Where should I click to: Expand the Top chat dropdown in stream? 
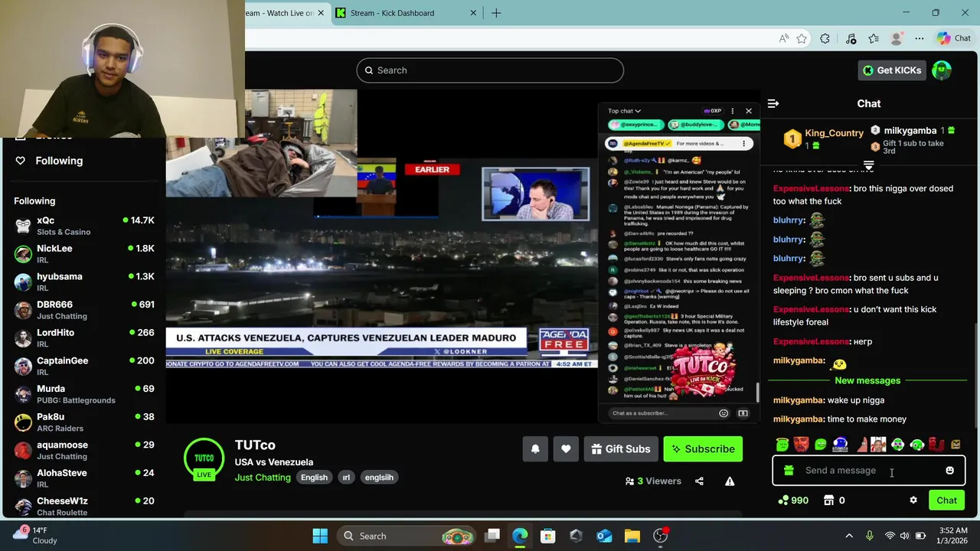pyautogui.click(x=625, y=111)
